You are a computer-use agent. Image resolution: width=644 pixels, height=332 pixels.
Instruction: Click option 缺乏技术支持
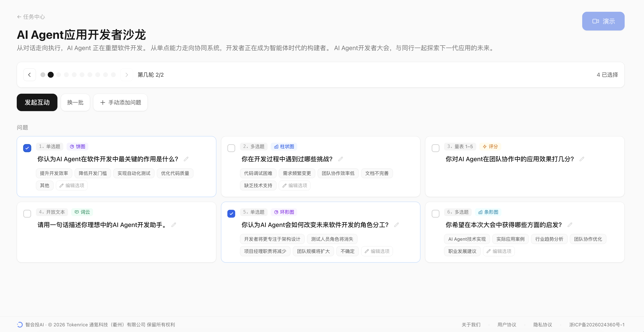point(258,186)
